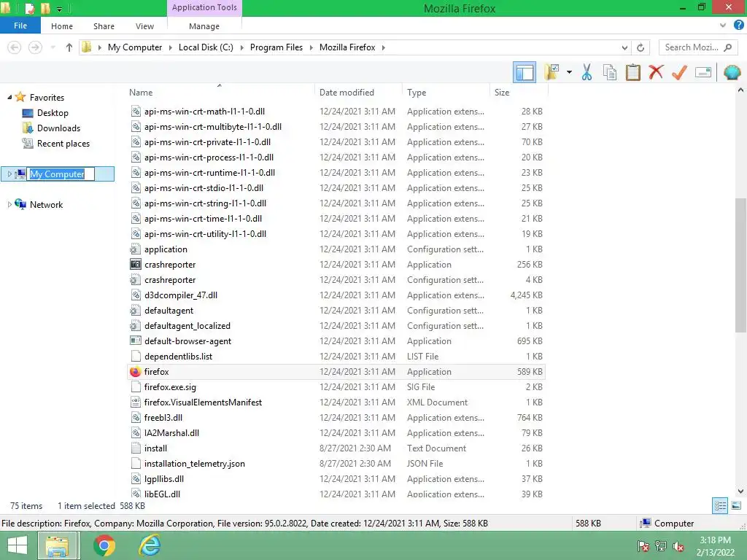747x560 pixels.
Task: Click Local Disk (C:) breadcrumb
Action: tap(206, 47)
